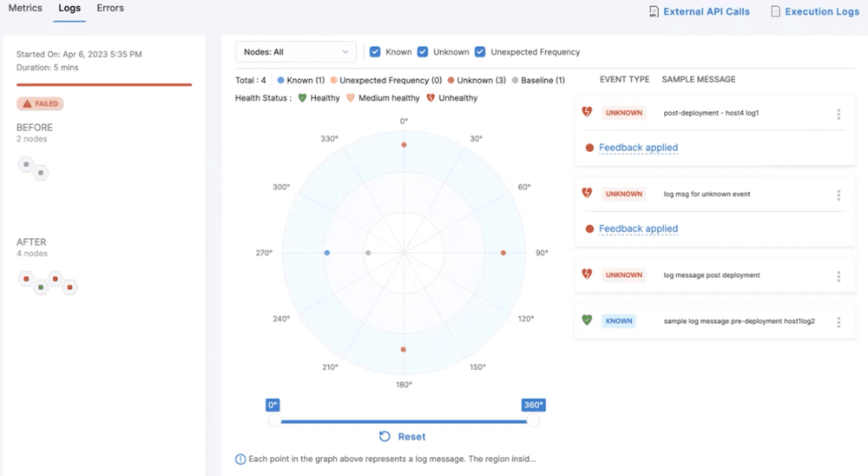Click the Execution Logs document icon

(772, 12)
